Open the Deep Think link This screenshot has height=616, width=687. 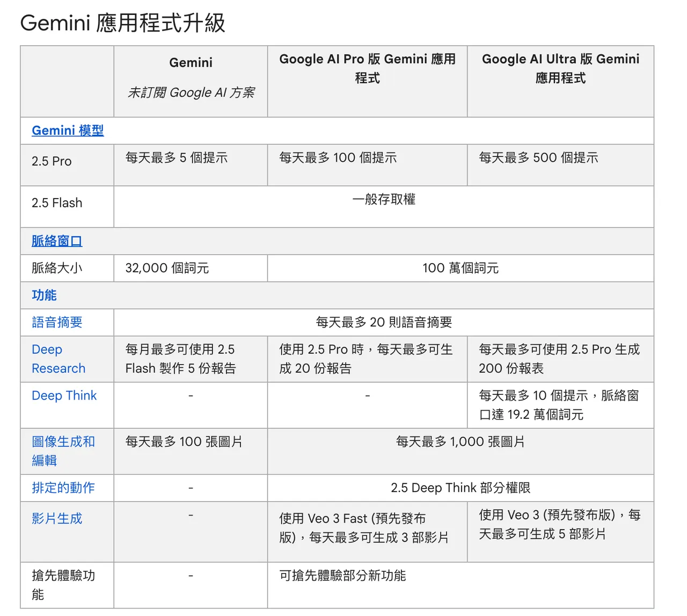point(64,396)
